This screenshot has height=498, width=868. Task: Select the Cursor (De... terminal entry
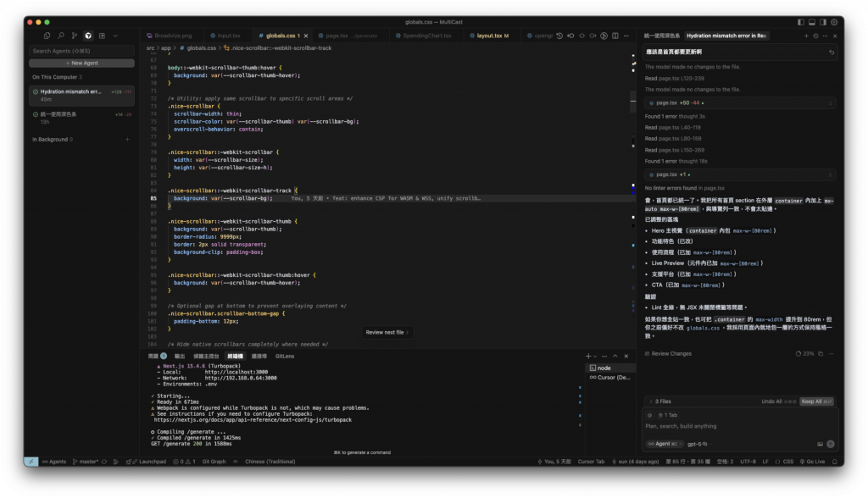(609, 378)
